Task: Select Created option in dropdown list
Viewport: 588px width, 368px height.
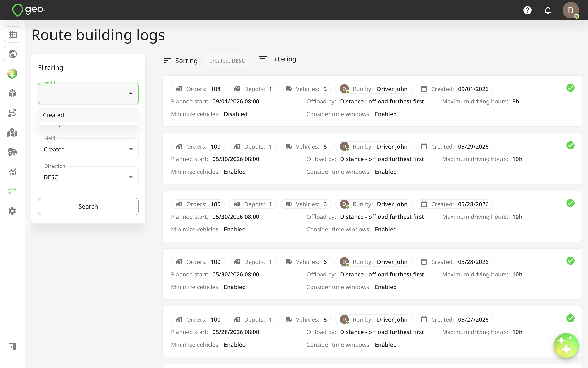Action: pos(88,115)
